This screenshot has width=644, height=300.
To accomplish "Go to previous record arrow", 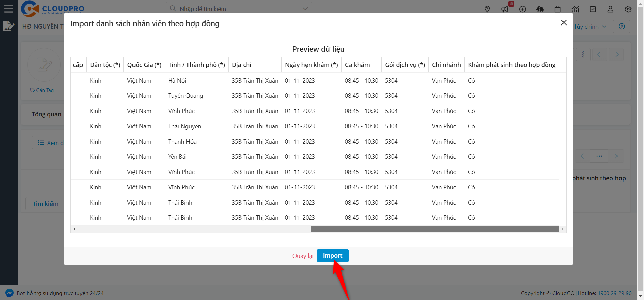I will point(599,55).
